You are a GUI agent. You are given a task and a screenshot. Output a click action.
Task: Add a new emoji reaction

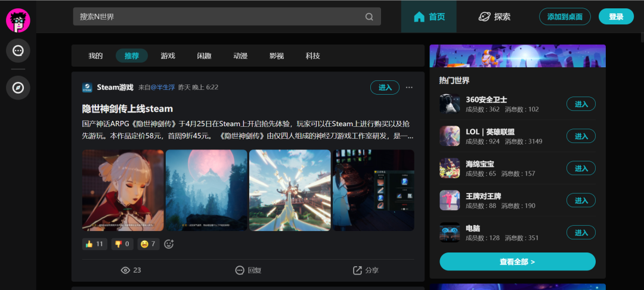[169, 244]
